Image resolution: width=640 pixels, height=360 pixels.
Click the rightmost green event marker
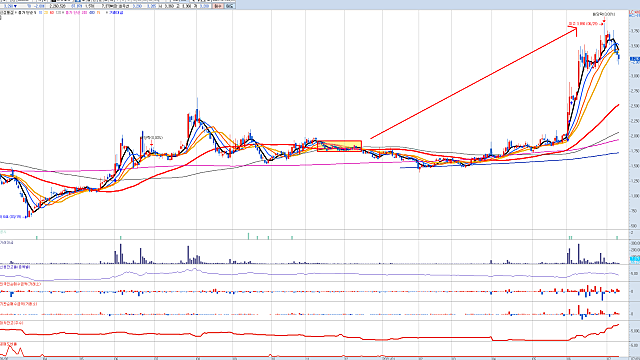coord(617,237)
